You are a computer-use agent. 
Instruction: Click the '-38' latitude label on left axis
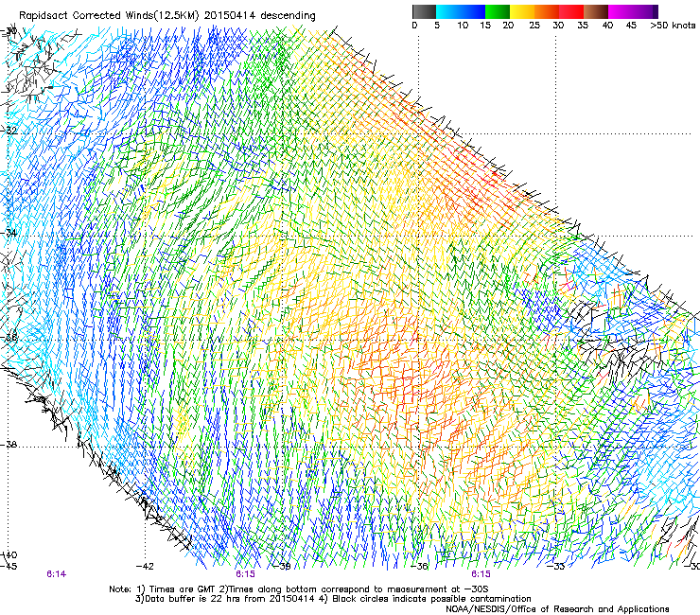pos(9,445)
